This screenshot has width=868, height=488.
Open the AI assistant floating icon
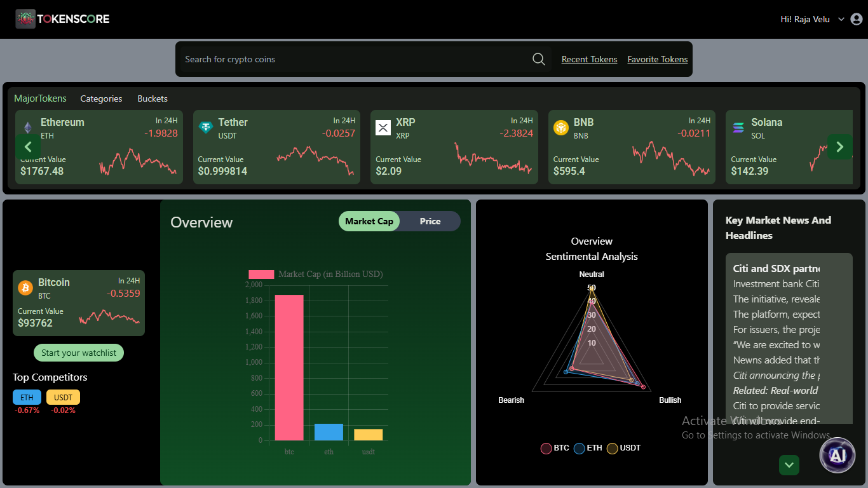[837, 455]
